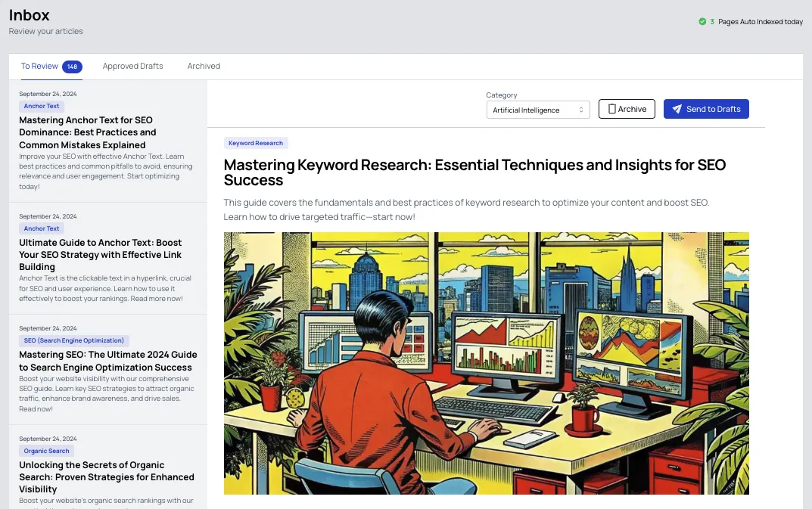Click the article summary starting 'This guide covers'
The image size is (812, 509).
coord(467,209)
